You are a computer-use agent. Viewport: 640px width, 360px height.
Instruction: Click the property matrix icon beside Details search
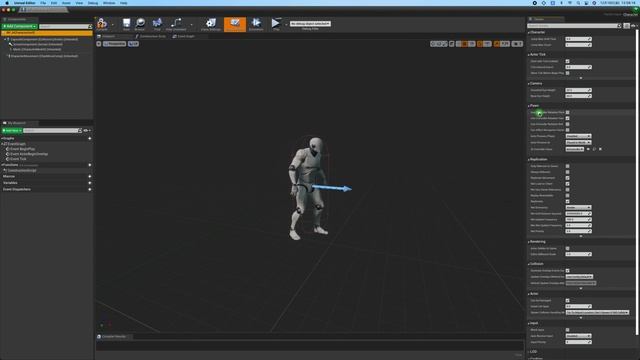627,26
